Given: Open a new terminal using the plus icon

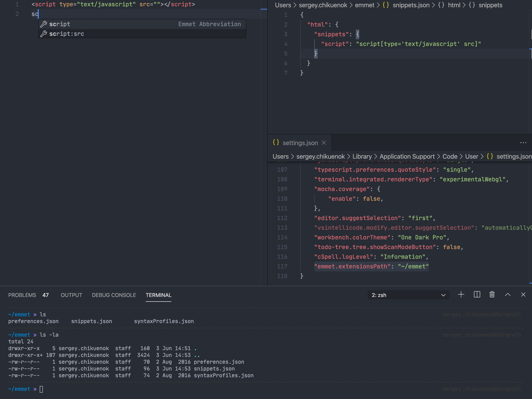Looking at the screenshot, I should pos(461,295).
